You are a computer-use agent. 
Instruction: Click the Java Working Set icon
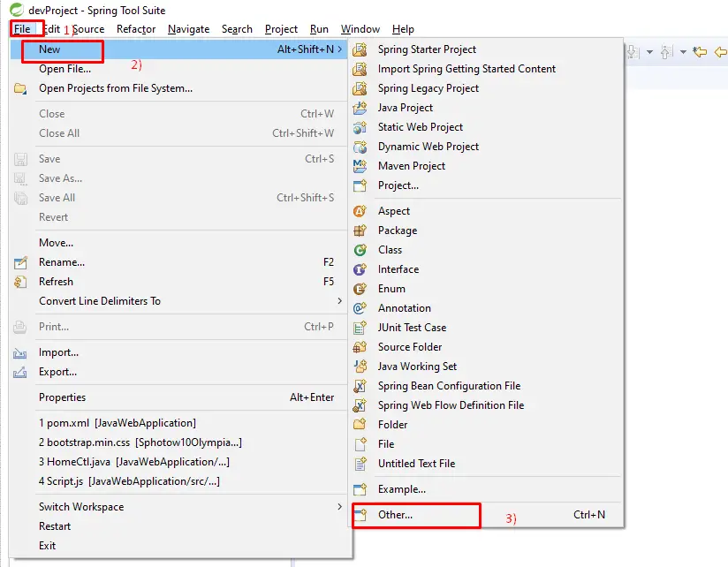[x=360, y=367]
